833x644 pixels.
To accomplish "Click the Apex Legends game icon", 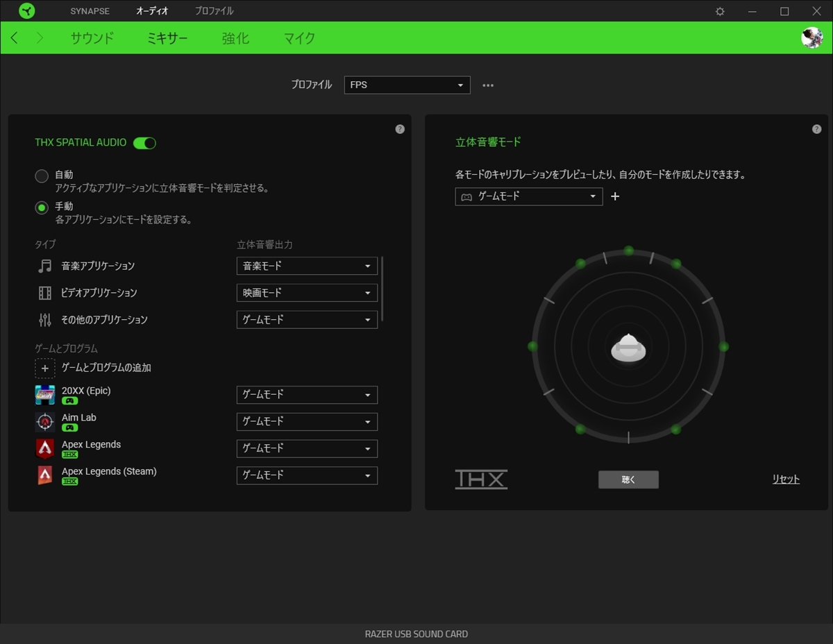I will click(x=45, y=448).
